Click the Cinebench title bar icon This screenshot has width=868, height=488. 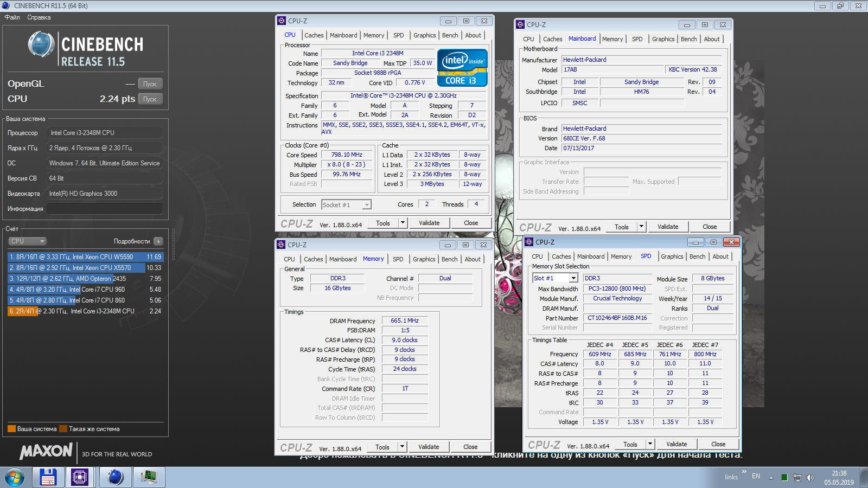click(x=6, y=5)
